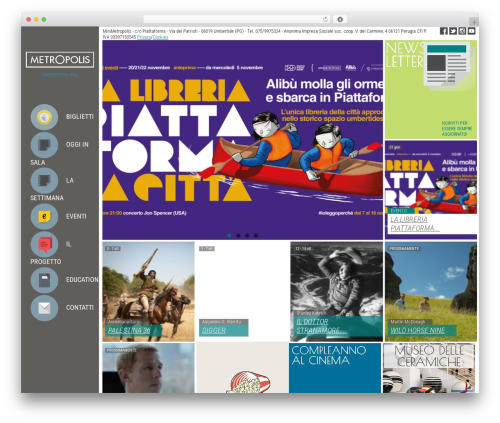Select the EVENTI menu label
Viewport: 500px width, 423px height.
coord(76,216)
